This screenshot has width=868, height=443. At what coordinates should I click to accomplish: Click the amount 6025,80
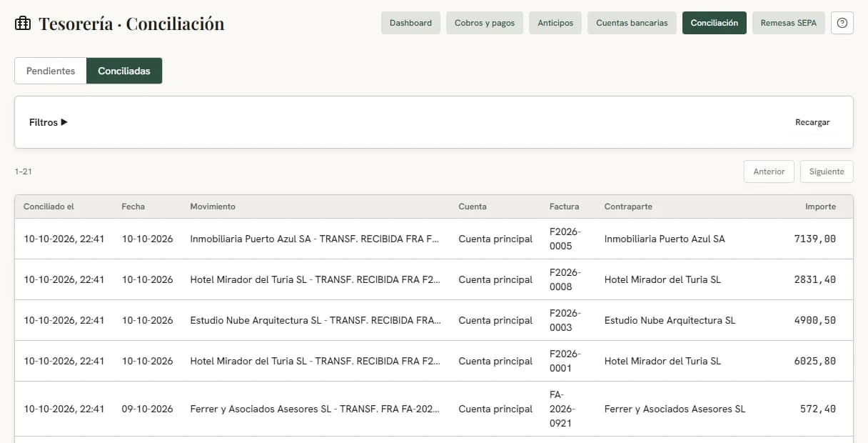814,361
